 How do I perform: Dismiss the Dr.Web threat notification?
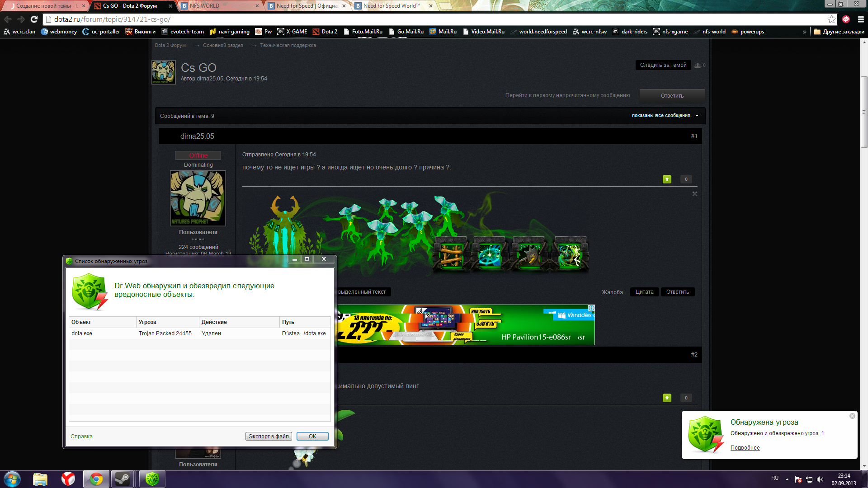(852, 416)
